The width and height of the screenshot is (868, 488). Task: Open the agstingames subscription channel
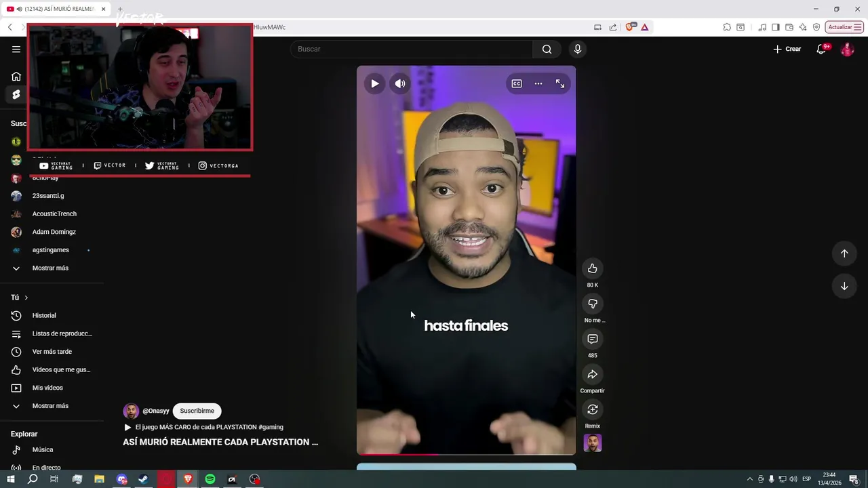click(x=52, y=250)
